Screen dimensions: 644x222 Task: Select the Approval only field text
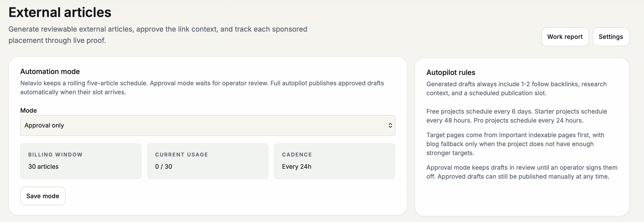44,125
